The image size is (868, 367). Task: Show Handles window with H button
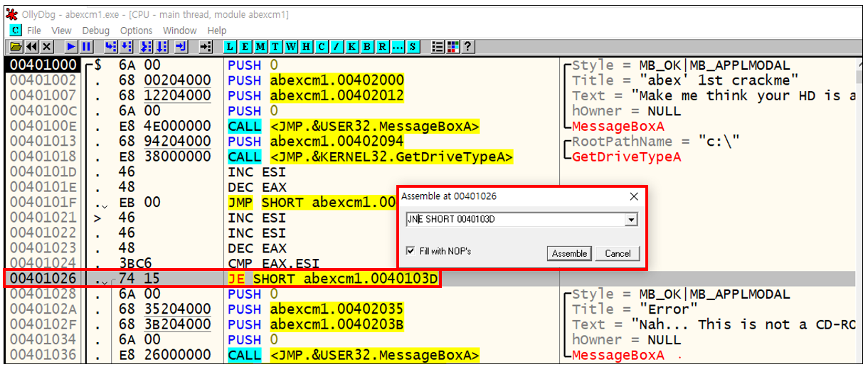click(x=306, y=47)
